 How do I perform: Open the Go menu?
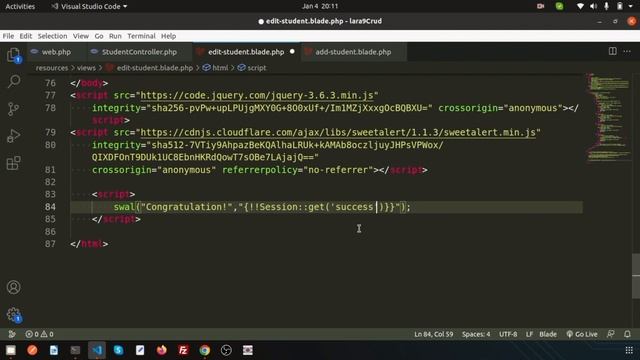(99, 36)
